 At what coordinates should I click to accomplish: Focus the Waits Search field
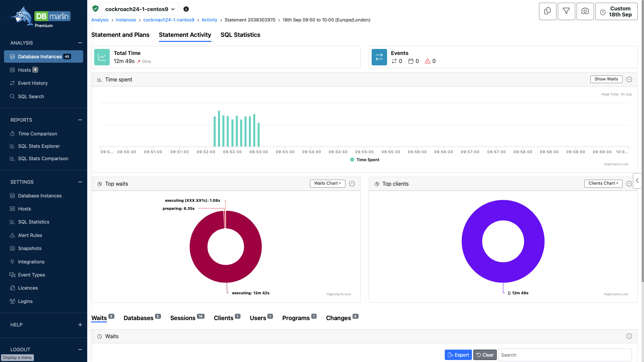pyautogui.click(x=565, y=355)
